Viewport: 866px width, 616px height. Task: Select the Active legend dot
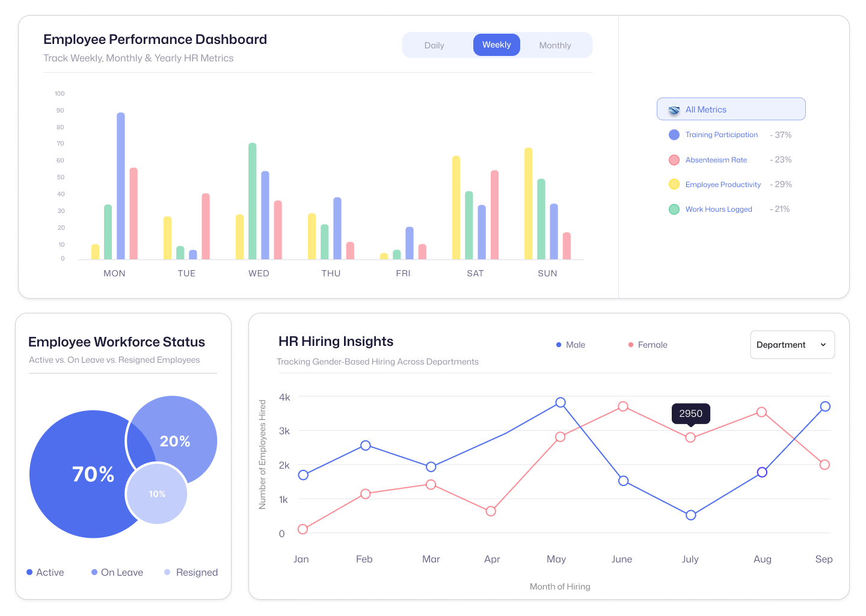click(29, 572)
